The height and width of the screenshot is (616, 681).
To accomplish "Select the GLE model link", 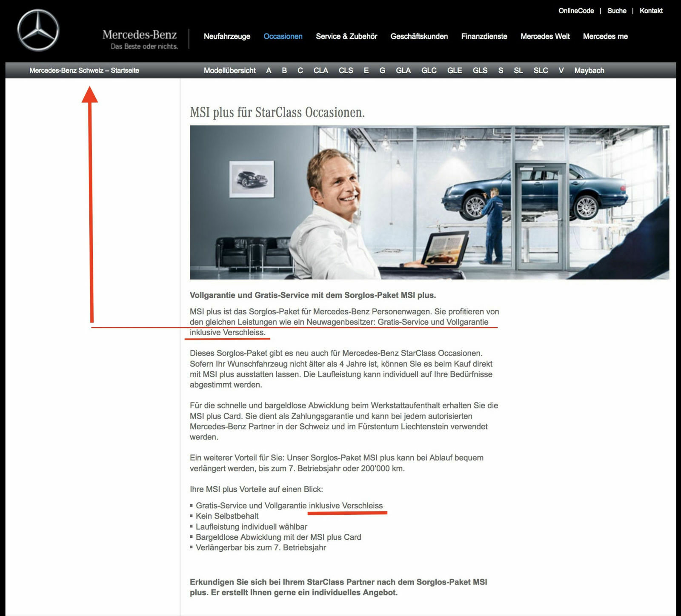I will tap(455, 71).
